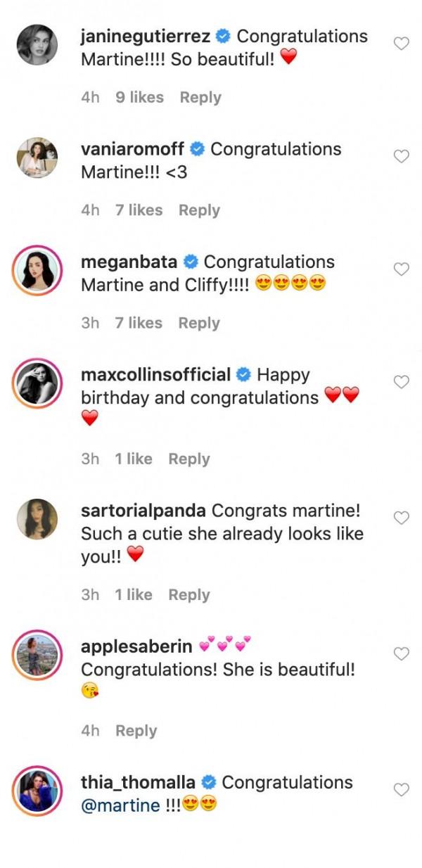Heart thia_thomalla's comment
This screenshot has height=868, width=422.
(401, 790)
